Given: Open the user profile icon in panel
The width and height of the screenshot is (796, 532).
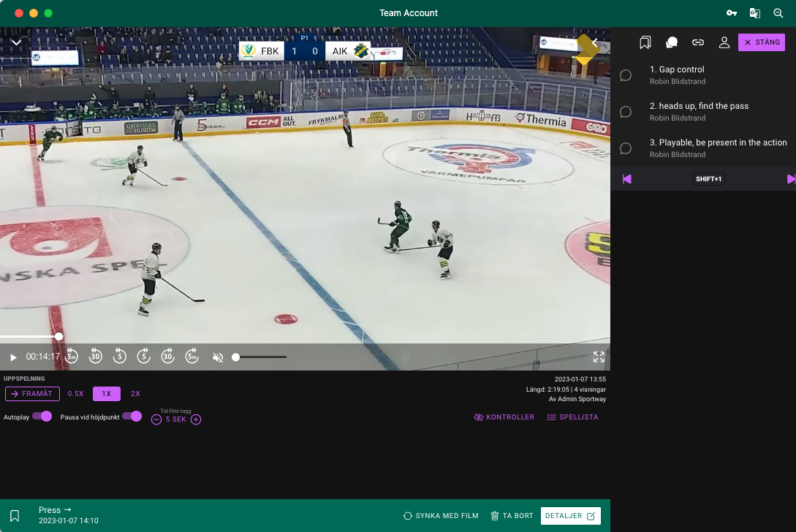Looking at the screenshot, I should point(724,42).
